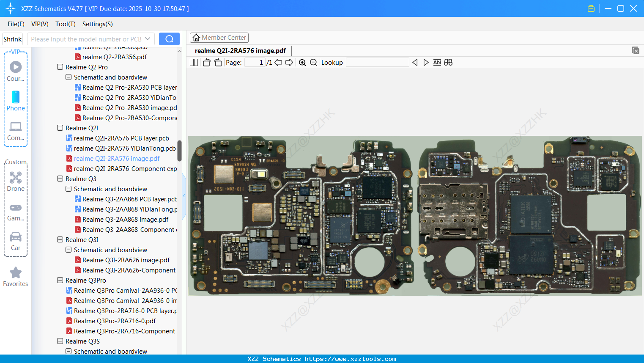Image resolution: width=644 pixels, height=363 pixels.
Task: Open the Member Center
Action: point(219,38)
